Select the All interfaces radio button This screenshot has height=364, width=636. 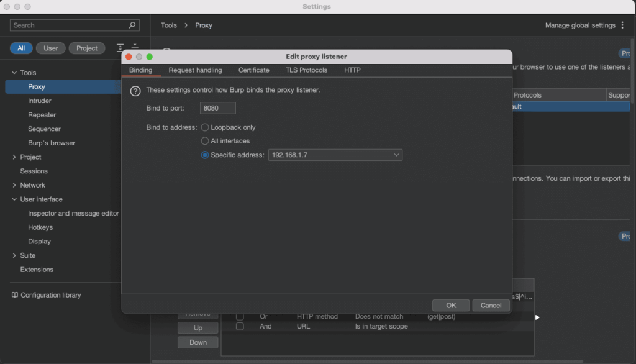205,141
